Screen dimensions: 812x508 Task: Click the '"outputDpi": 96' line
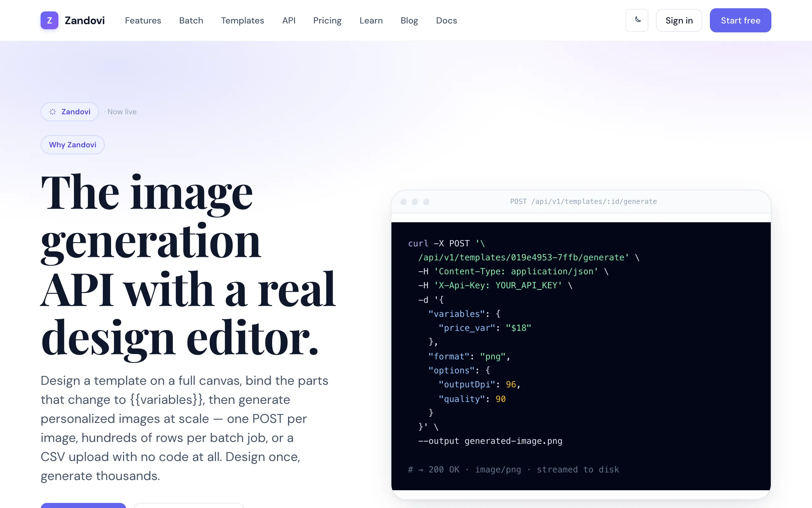point(480,384)
